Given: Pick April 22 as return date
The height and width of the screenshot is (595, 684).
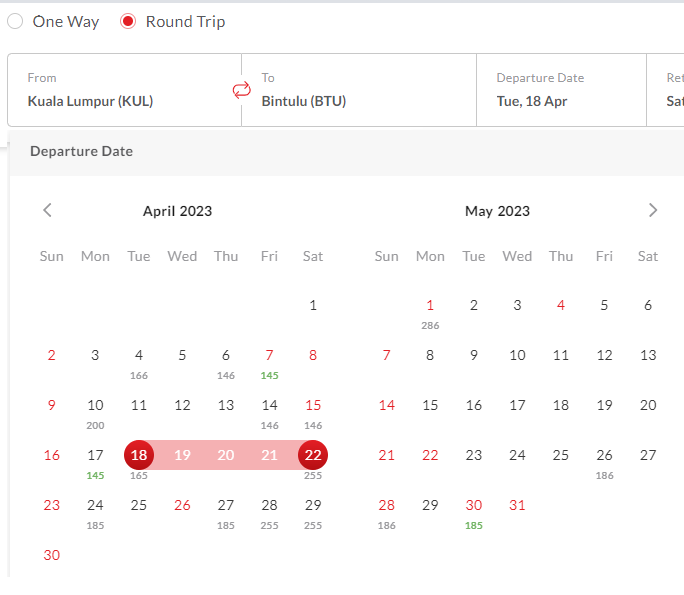Looking at the screenshot, I should [x=313, y=455].
